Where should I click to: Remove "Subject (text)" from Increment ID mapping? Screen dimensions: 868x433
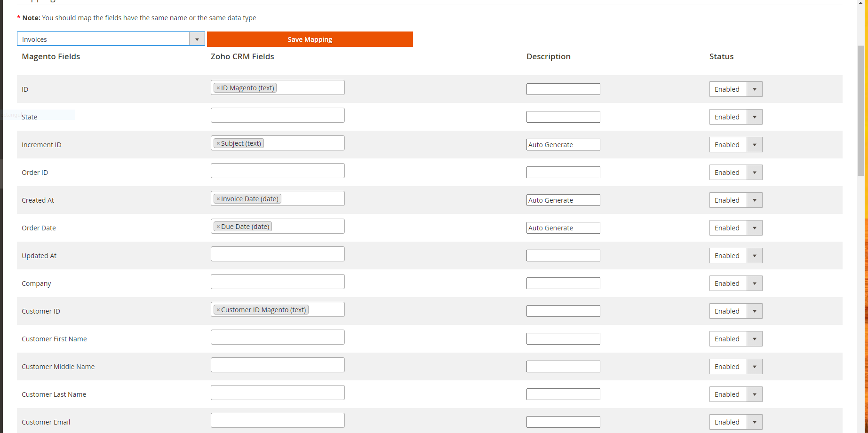pos(218,143)
